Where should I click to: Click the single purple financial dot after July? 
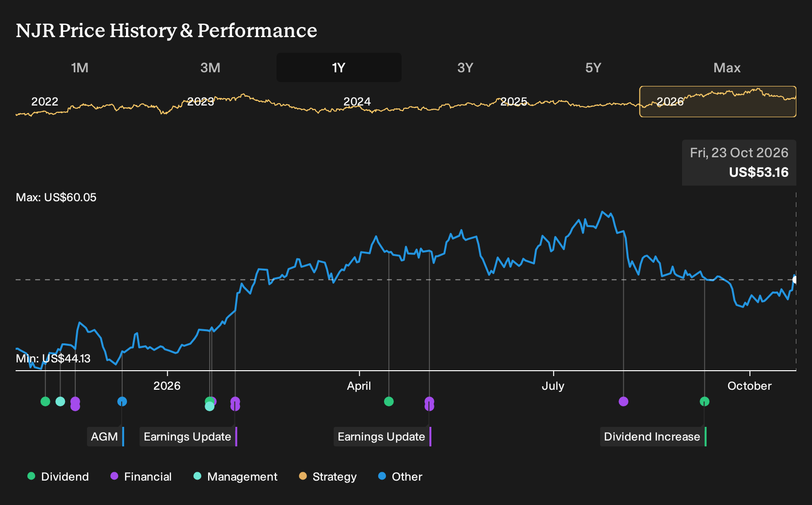click(623, 401)
